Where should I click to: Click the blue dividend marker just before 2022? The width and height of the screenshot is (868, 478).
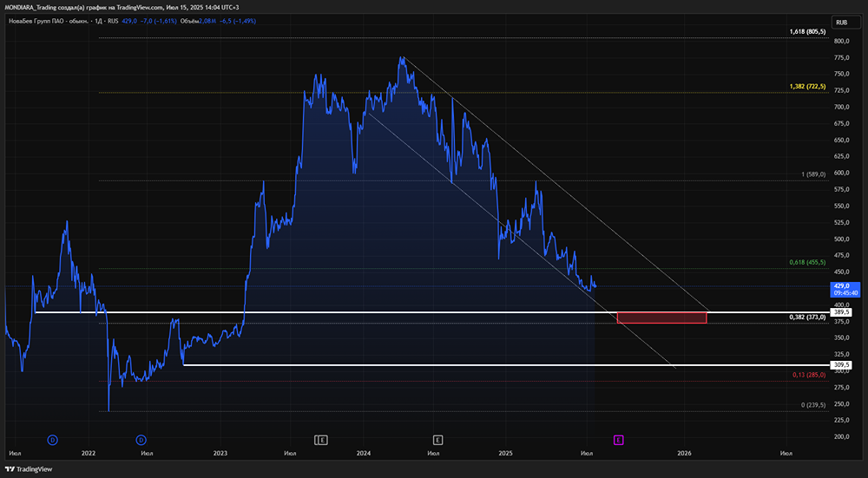(x=53, y=440)
